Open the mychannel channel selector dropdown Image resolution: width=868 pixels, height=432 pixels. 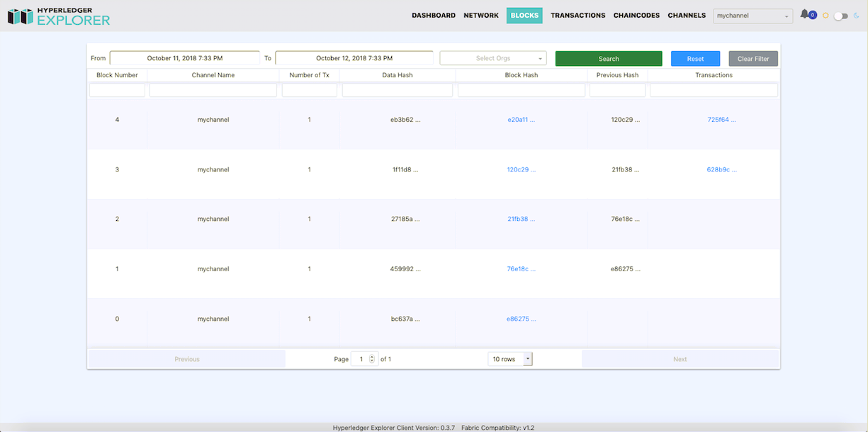point(753,16)
